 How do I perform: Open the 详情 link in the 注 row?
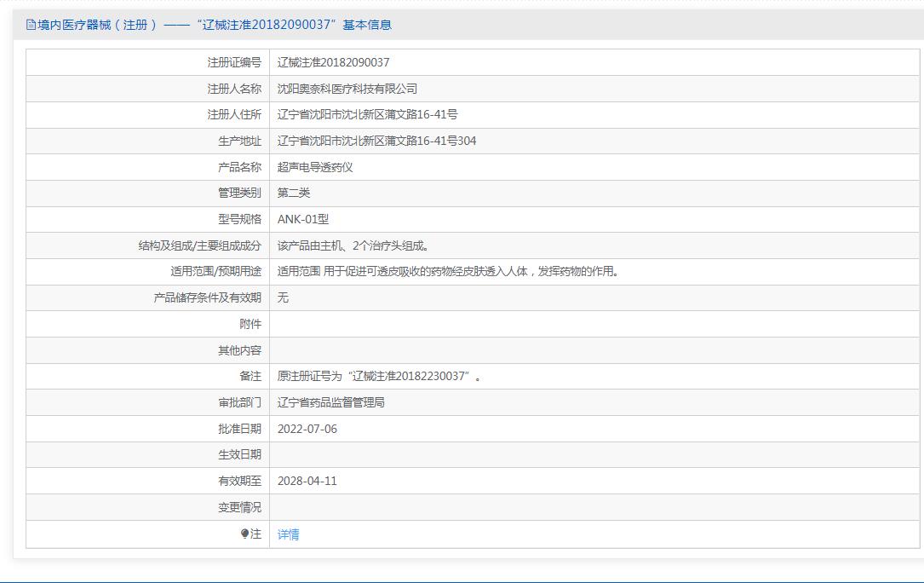[288, 534]
